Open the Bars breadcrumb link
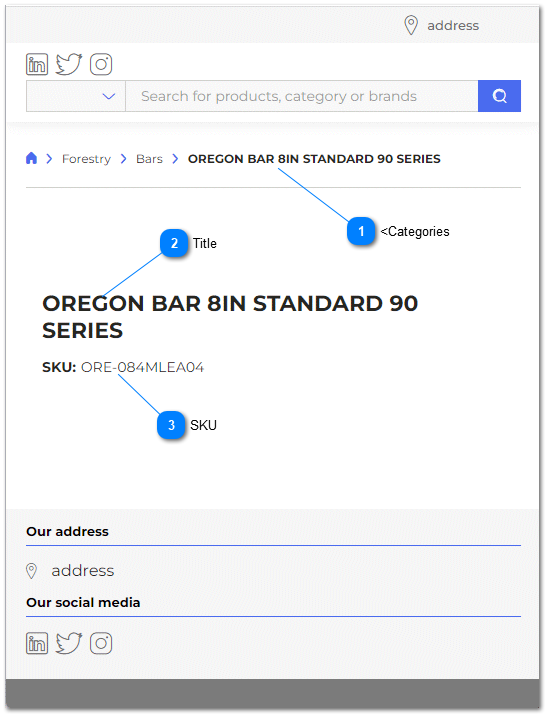The image size is (548, 717). tap(150, 159)
